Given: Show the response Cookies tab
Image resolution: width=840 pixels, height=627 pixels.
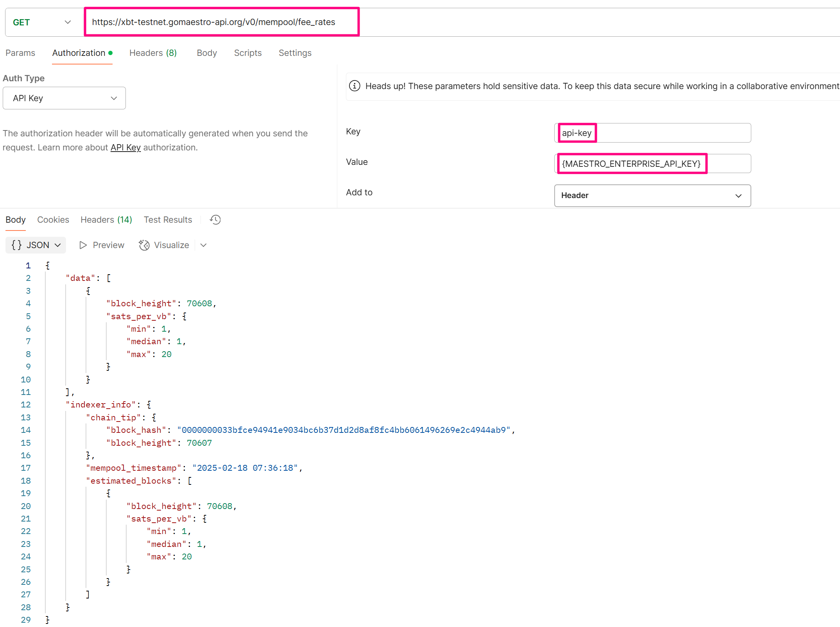Looking at the screenshot, I should (53, 220).
